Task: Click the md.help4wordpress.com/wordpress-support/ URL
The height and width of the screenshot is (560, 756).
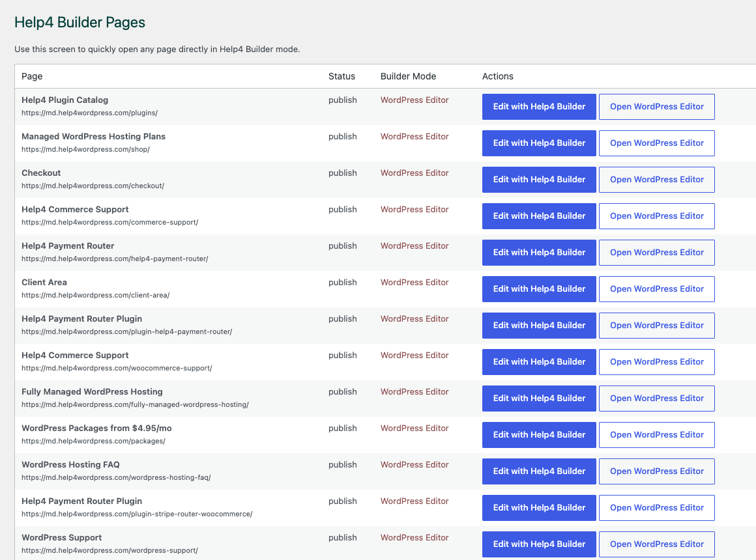Action: point(110,550)
